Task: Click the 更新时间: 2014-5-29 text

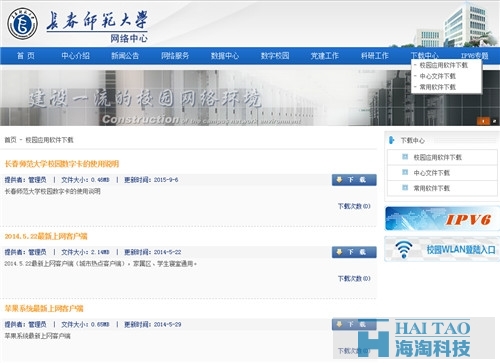Action: coord(153,325)
